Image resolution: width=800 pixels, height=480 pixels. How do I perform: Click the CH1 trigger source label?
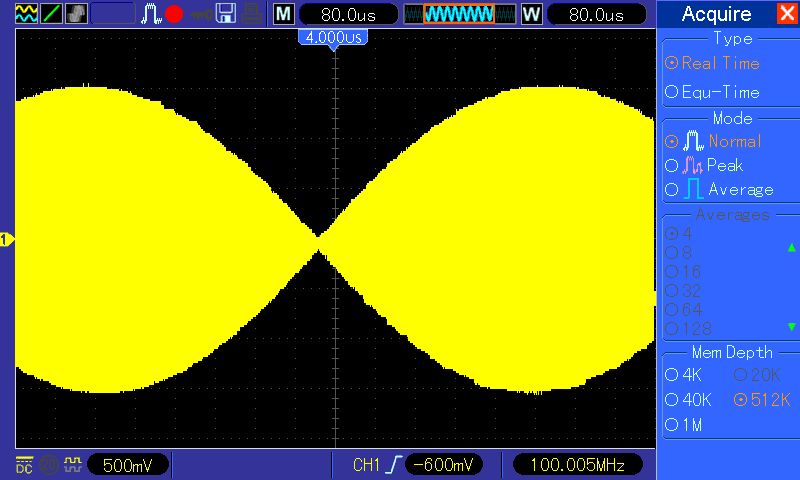[366, 465]
